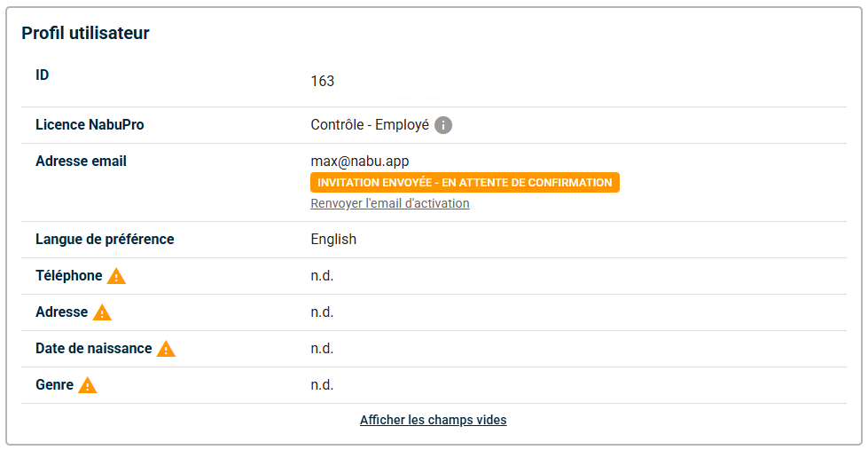This screenshot has width=868, height=450.
Task: Click the Profil utilisateur heading
Action: [x=85, y=34]
